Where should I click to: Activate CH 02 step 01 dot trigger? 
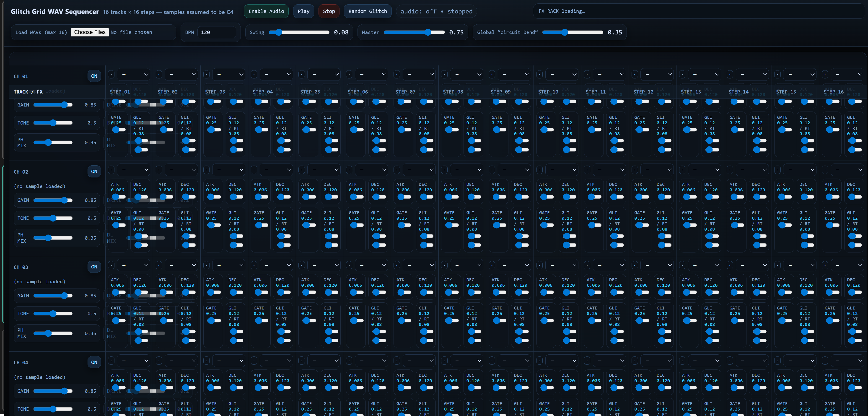(x=111, y=170)
